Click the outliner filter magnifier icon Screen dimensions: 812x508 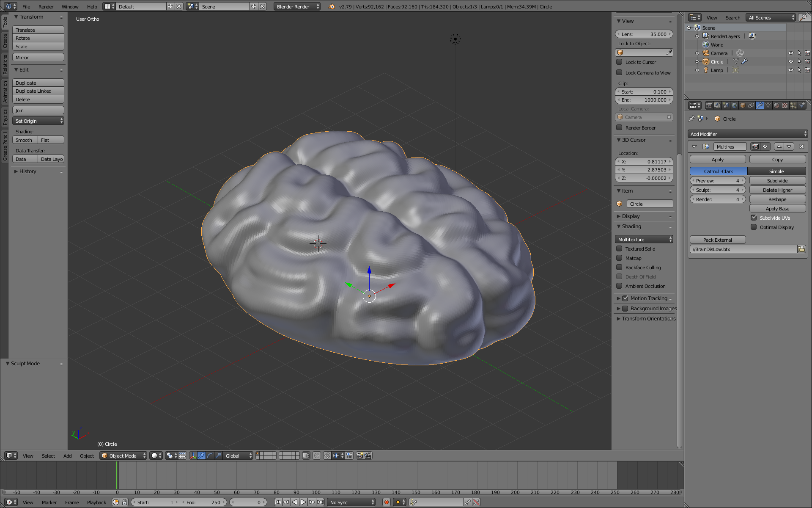click(803, 17)
